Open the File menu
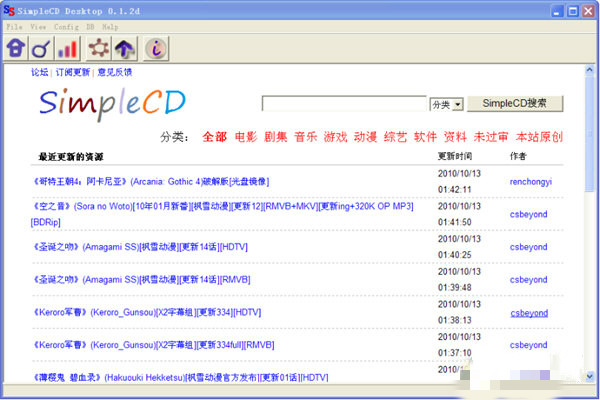 tap(13, 27)
